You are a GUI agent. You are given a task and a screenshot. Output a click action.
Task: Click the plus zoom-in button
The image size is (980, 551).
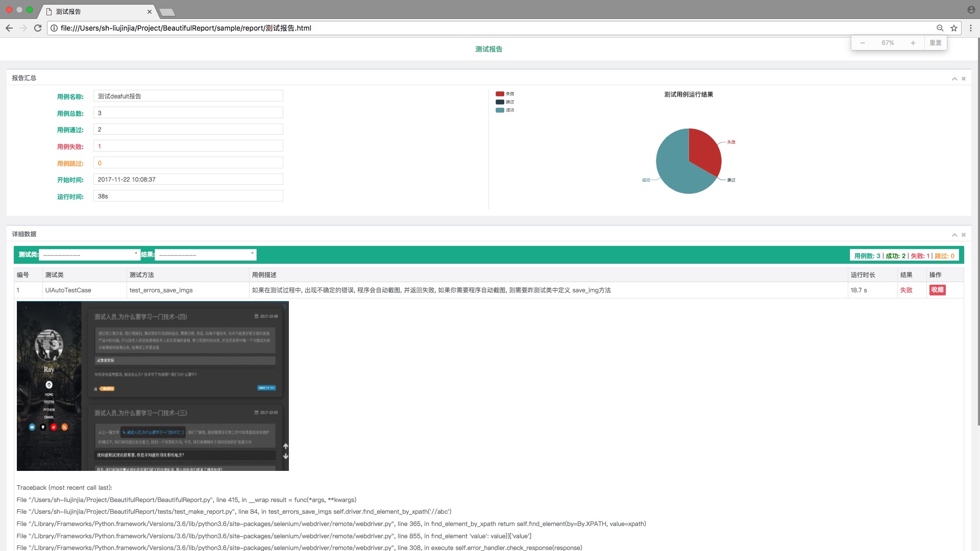point(913,43)
